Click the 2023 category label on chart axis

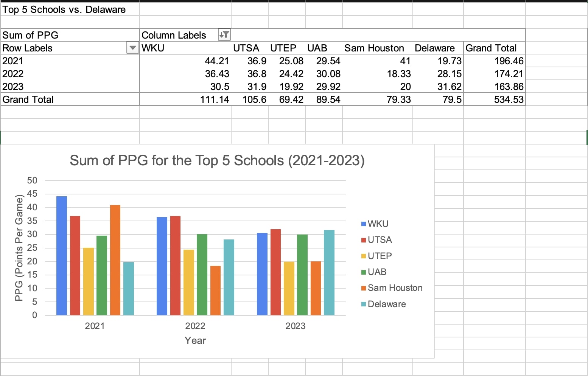295,326
